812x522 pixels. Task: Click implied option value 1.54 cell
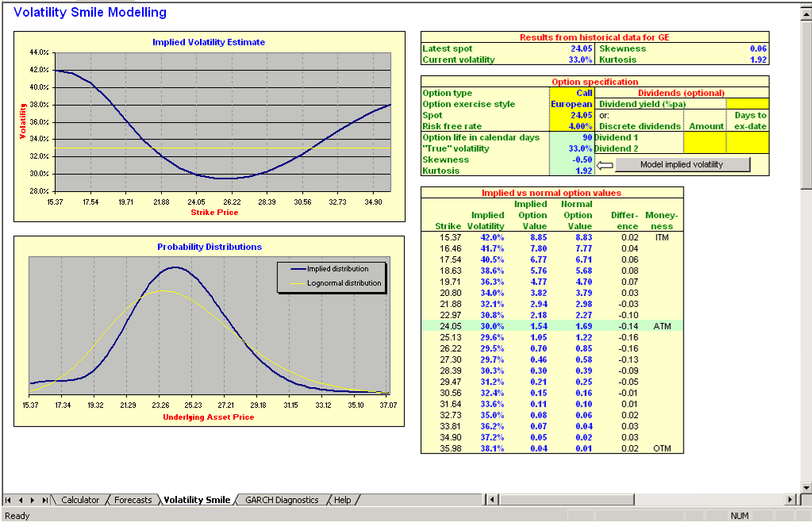tap(539, 326)
